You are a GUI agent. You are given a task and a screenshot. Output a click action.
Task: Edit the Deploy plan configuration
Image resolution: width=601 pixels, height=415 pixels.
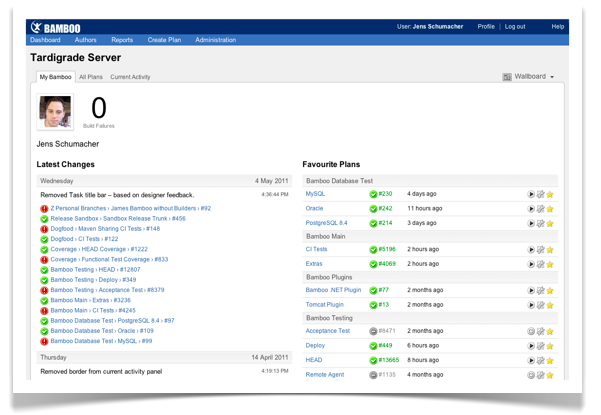(x=540, y=346)
